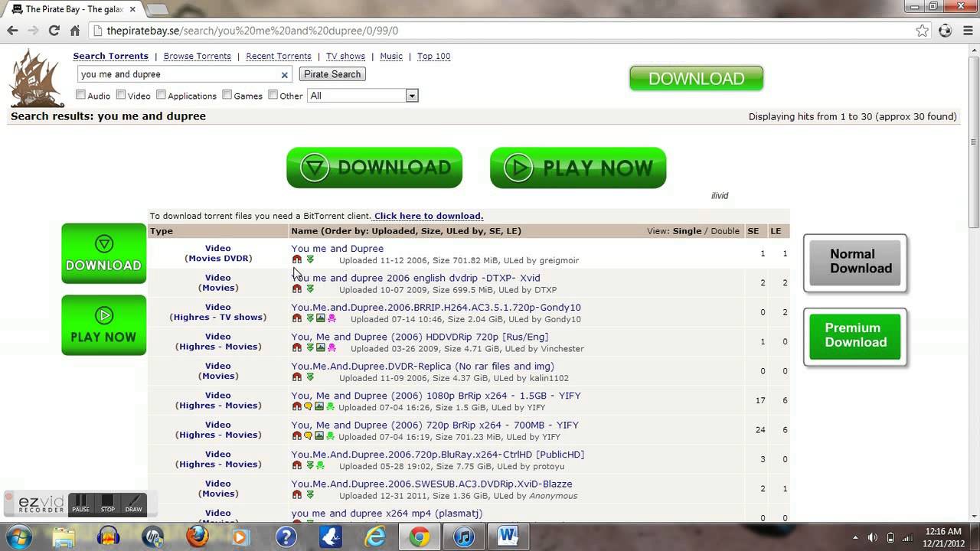This screenshot has height=551, width=980.
Task: Open '1080p BrRip x264 - 1.5GB - YIFY' torrent
Action: (436, 396)
